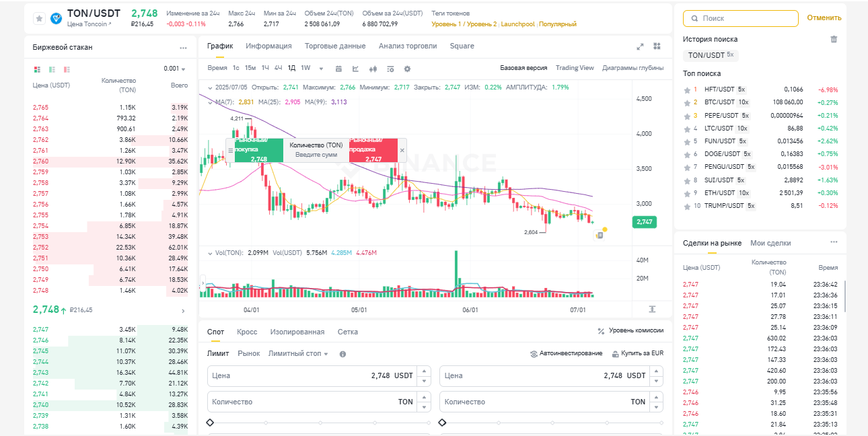Select the 1с chart interval
Viewport: 868px width, 436px height.
[x=236, y=68]
